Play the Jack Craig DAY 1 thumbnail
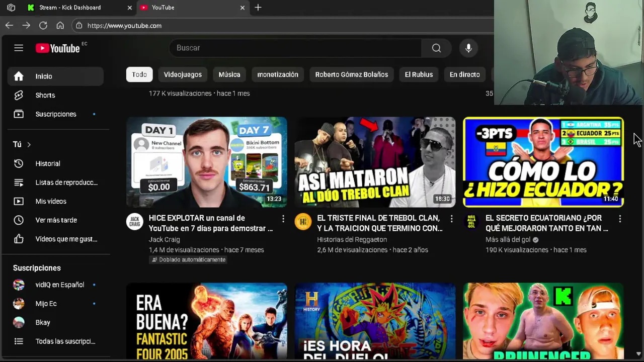 207,162
